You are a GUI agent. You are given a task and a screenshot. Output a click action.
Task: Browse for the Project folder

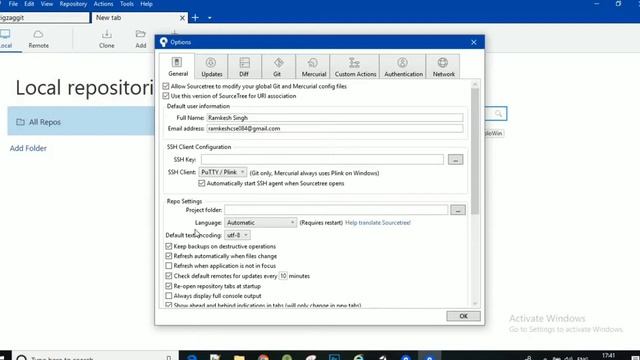click(458, 210)
